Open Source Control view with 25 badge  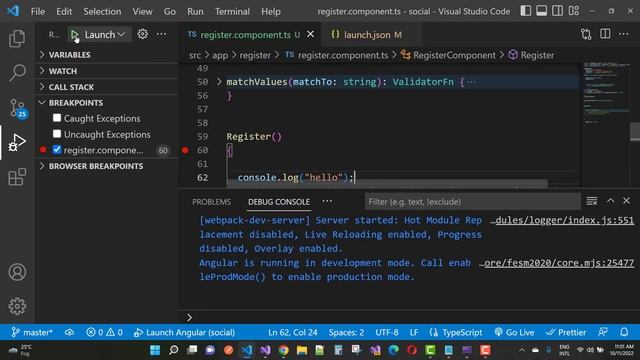click(18, 109)
